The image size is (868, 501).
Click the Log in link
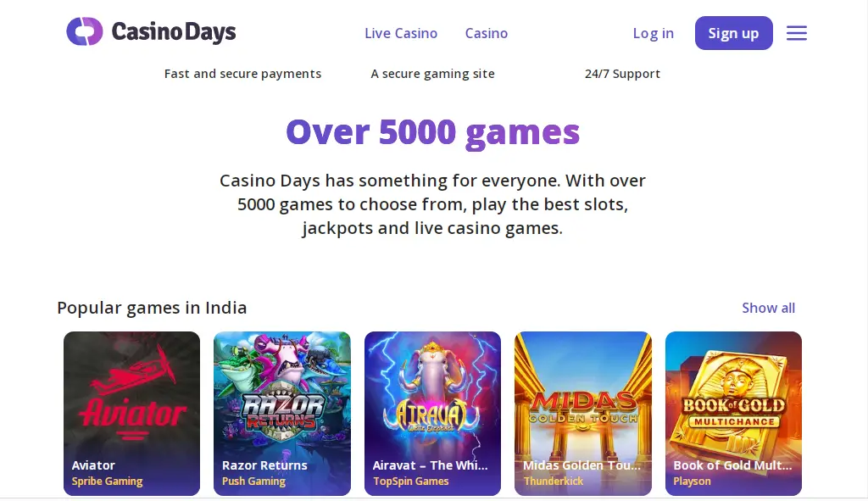click(653, 34)
